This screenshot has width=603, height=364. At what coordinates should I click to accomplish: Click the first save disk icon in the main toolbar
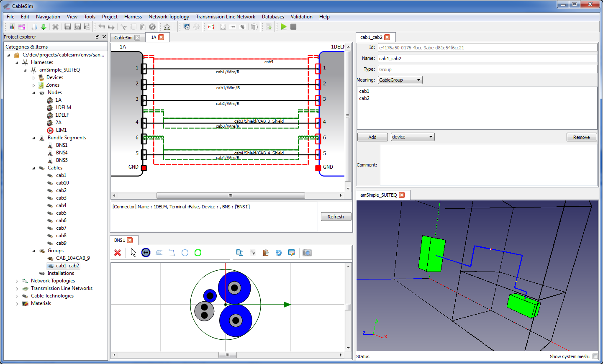(x=67, y=27)
